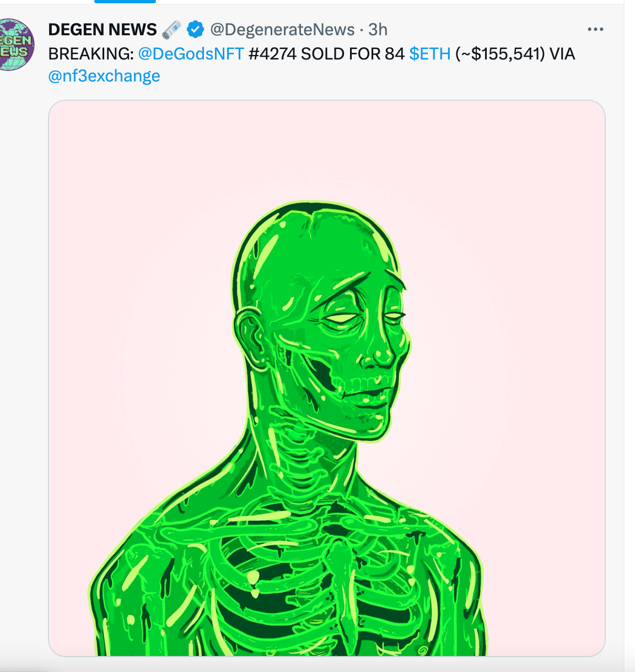Open the @DeGodsNFT mention link
Viewport: 635px width, 672px height.
pyautogui.click(x=191, y=54)
